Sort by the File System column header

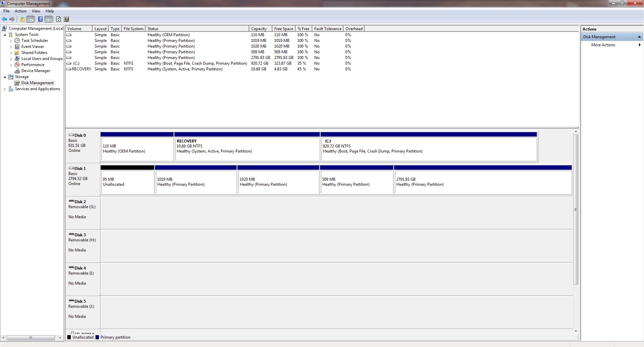pos(133,29)
